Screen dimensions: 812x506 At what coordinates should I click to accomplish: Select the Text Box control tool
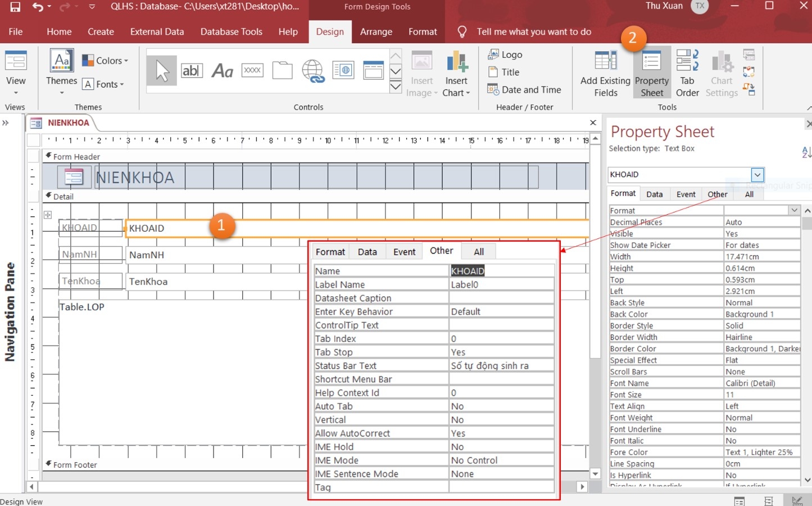pos(192,70)
